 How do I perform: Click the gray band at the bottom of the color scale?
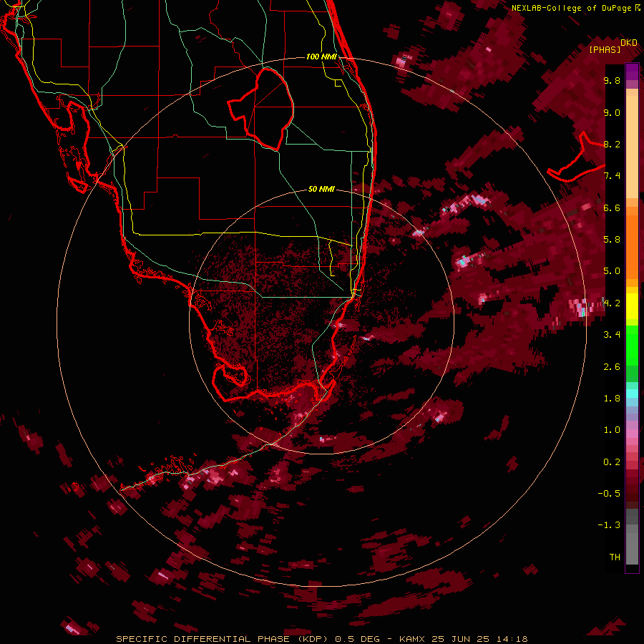(x=632, y=538)
